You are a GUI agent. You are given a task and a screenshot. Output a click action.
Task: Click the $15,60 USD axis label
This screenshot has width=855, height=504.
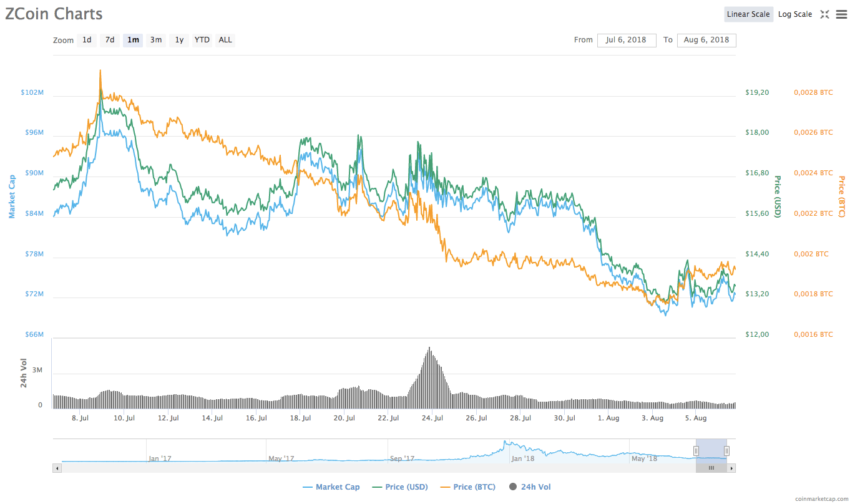point(757,213)
